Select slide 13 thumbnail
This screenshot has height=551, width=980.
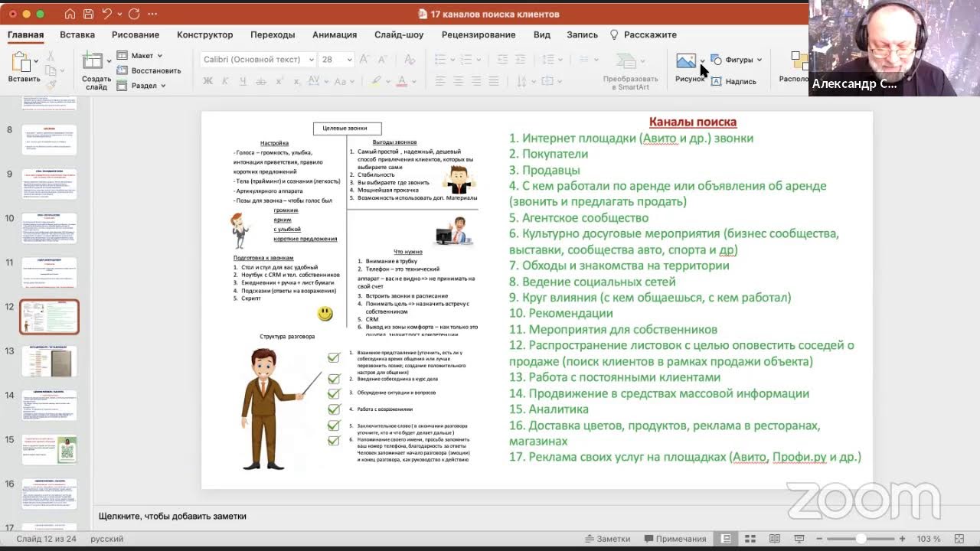[49, 361]
